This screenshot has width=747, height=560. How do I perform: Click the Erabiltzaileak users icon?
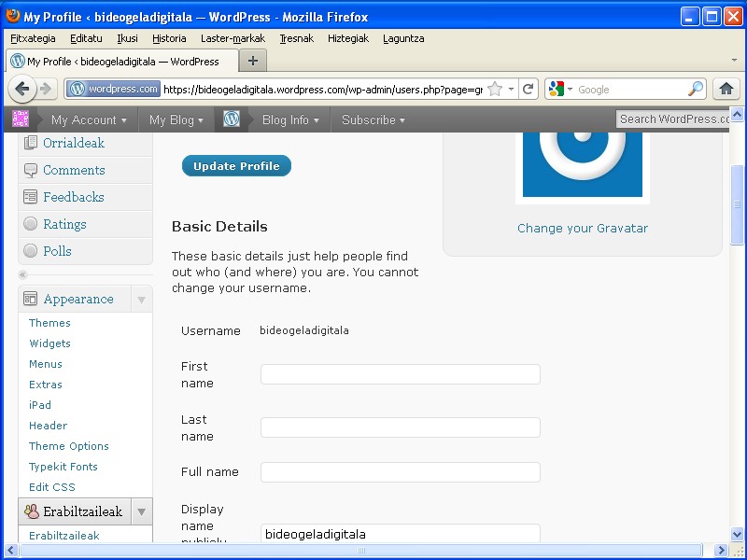[x=32, y=511]
